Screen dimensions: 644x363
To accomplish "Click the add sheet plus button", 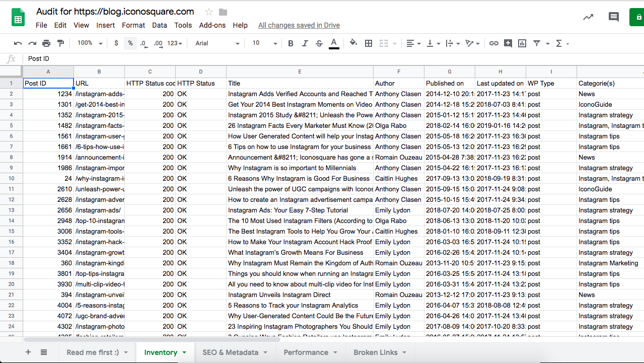I will [x=28, y=352].
